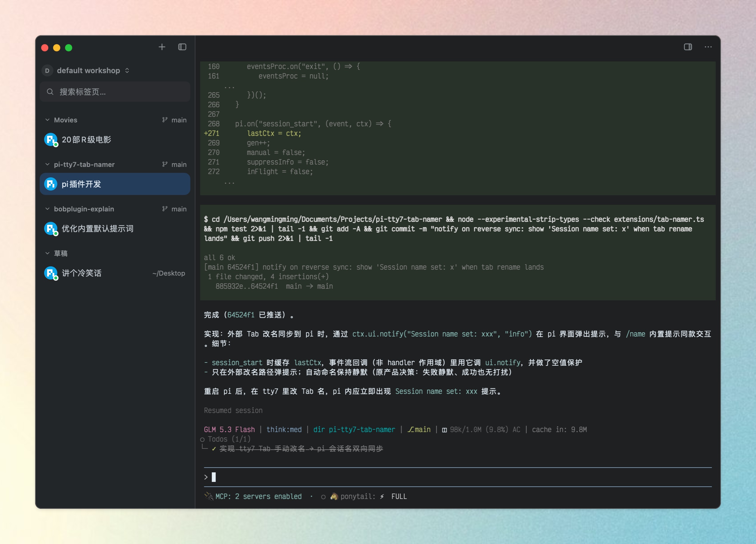Click the cache in: 9.8M entry
Image resolution: width=756 pixels, height=544 pixels.
(559, 430)
